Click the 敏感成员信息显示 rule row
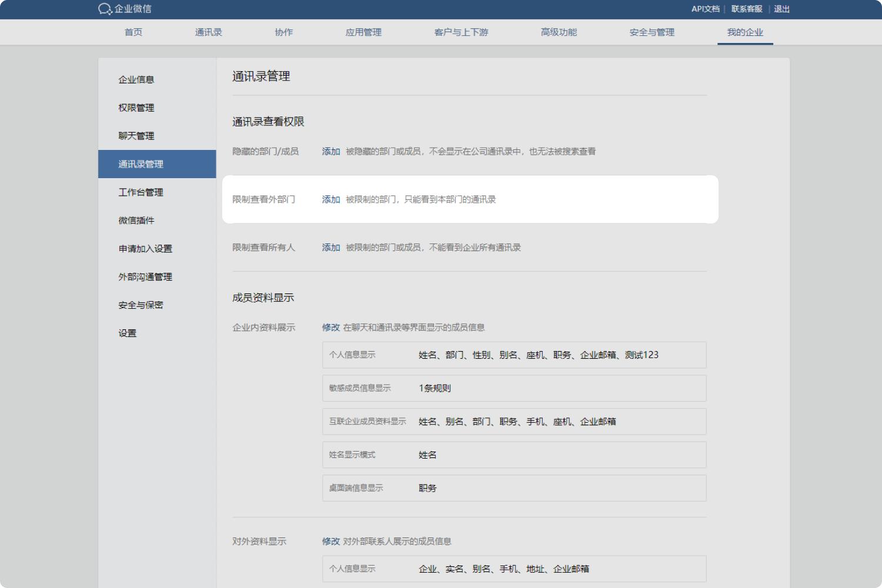 pyautogui.click(x=514, y=388)
